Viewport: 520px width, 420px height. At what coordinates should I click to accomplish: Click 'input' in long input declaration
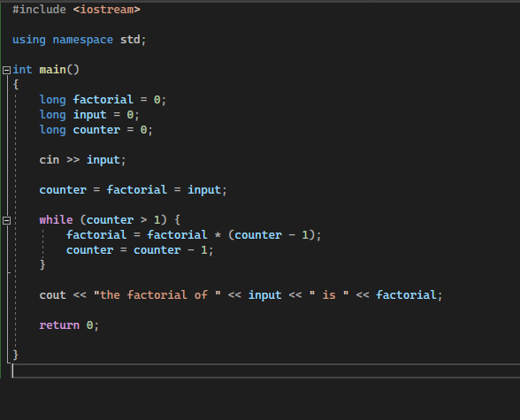point(89,115)
